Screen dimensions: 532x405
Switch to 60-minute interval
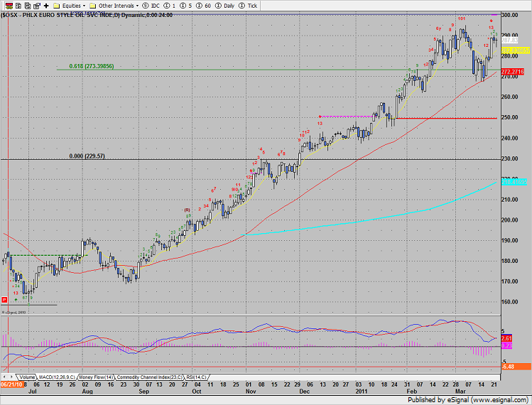point(204,6)
